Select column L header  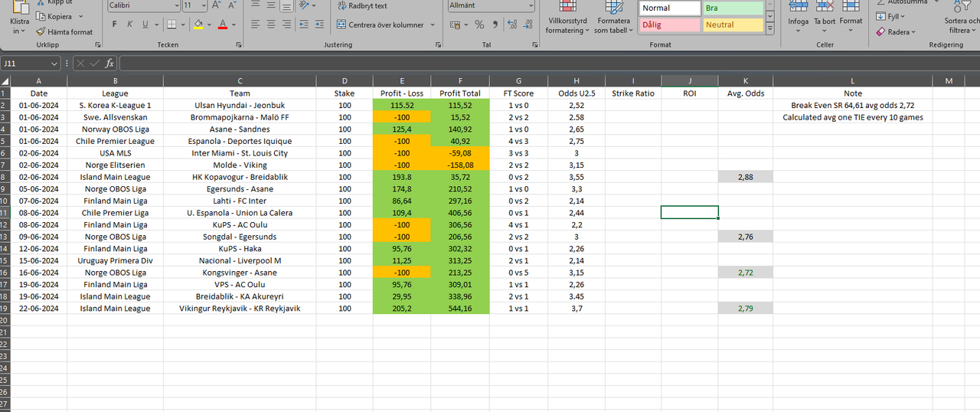852,81
